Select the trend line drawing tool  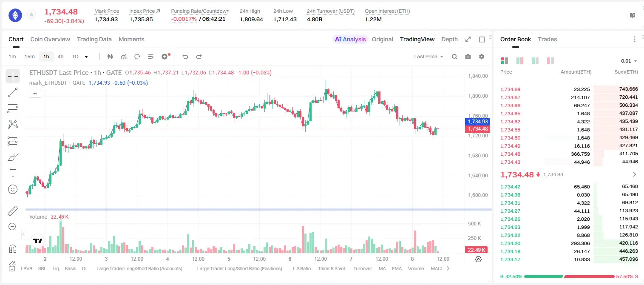[x=13, y=92]
